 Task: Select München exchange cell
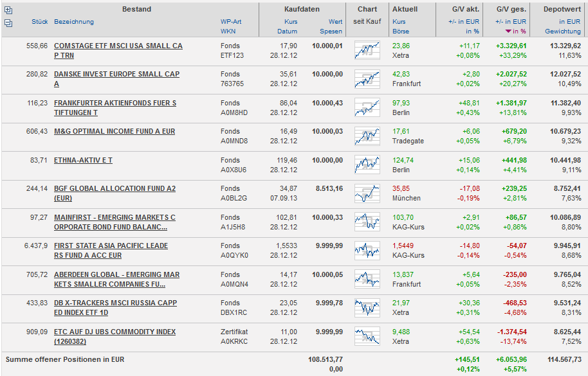[x=406, y=198]
